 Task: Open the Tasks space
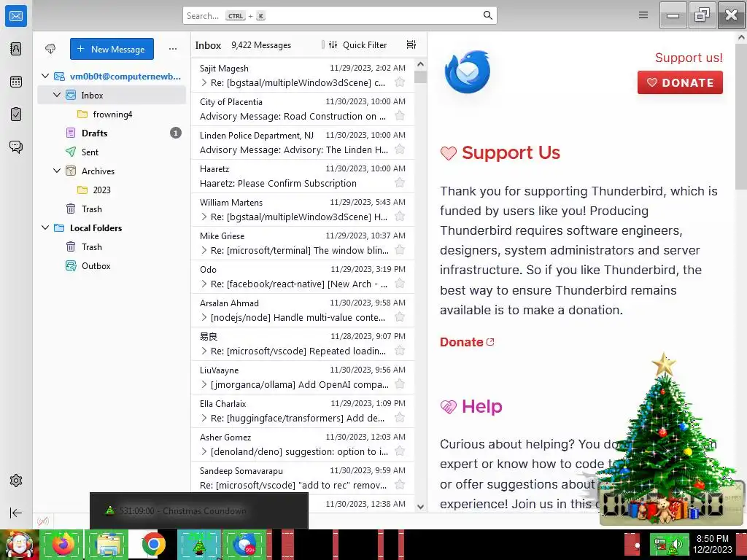(x=16, y=114)
